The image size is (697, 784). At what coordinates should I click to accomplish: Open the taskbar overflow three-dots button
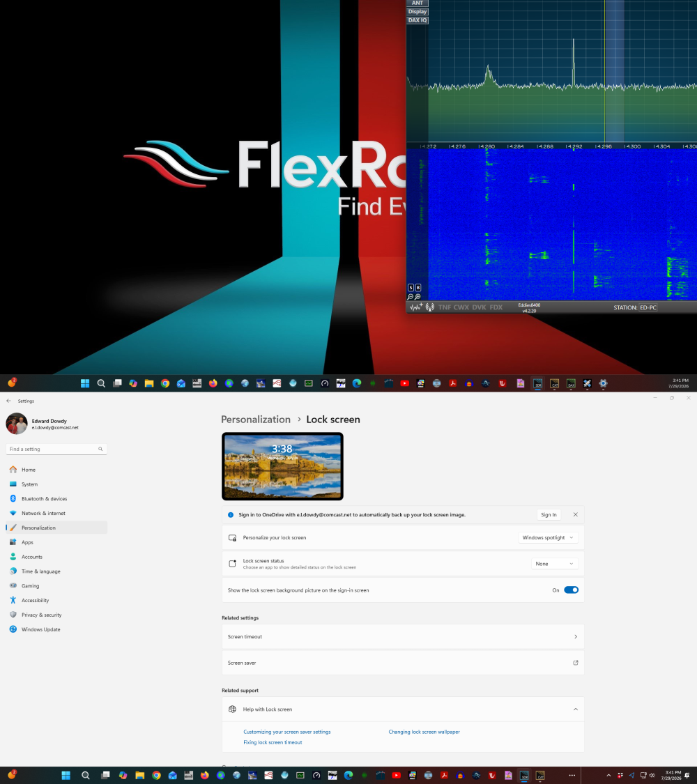tap(572, 776)
